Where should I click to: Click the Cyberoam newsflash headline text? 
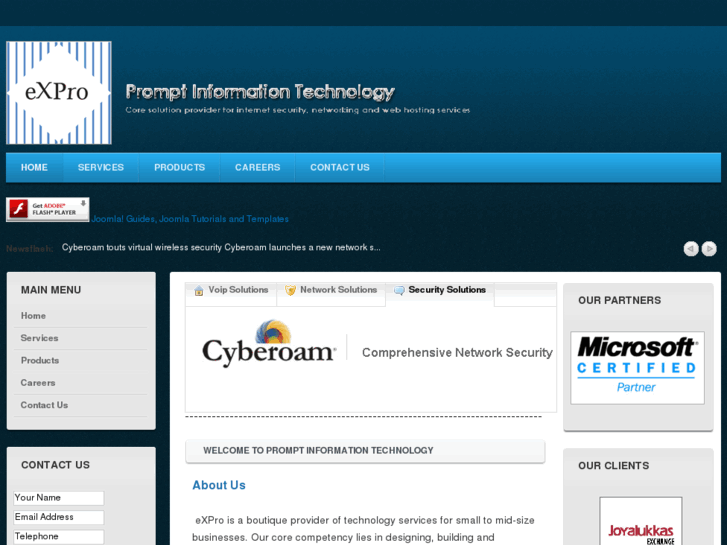pyautogui.click(x=221, y=248)
